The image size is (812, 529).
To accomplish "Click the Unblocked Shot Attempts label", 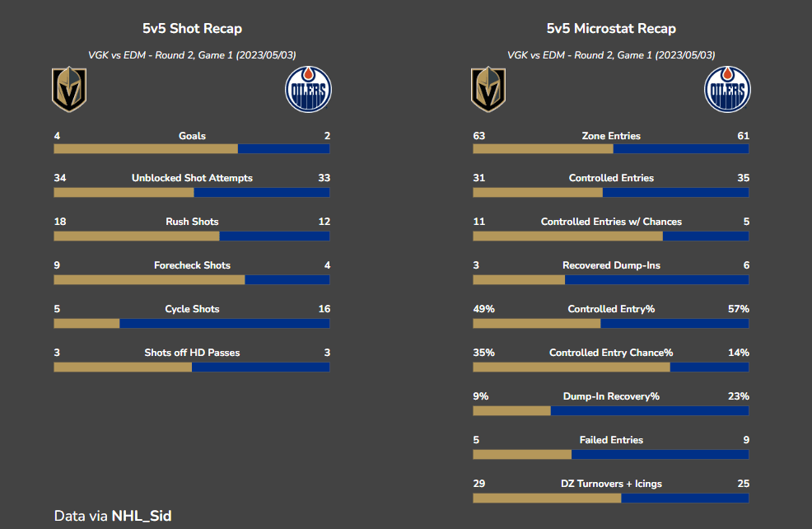I will [192, 178].
